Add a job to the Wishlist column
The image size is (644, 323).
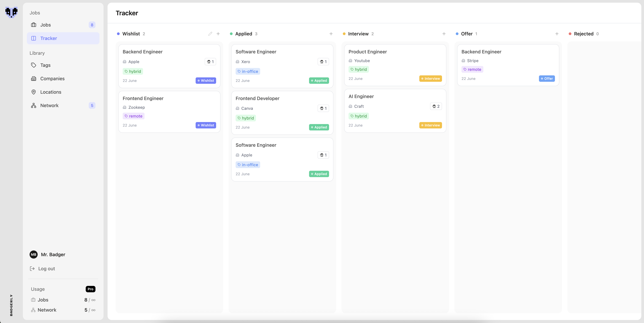click(x=218, y=34)
